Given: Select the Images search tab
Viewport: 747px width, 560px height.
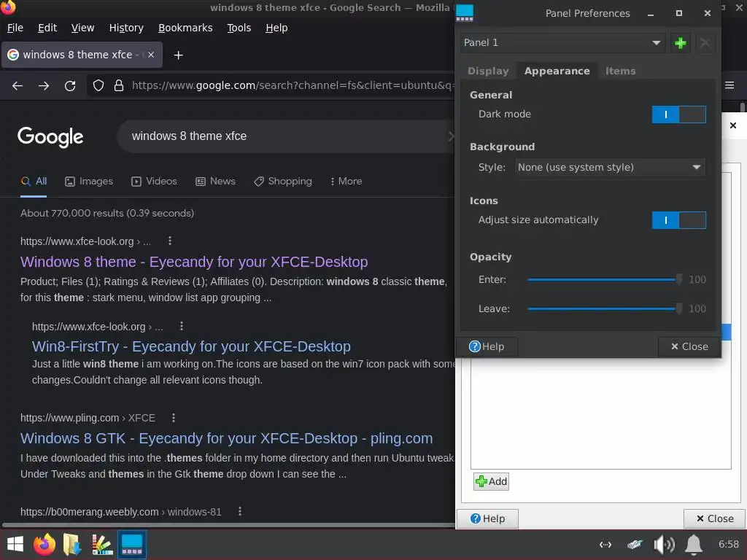Looking at the screenshot, I should coord(89,181).
